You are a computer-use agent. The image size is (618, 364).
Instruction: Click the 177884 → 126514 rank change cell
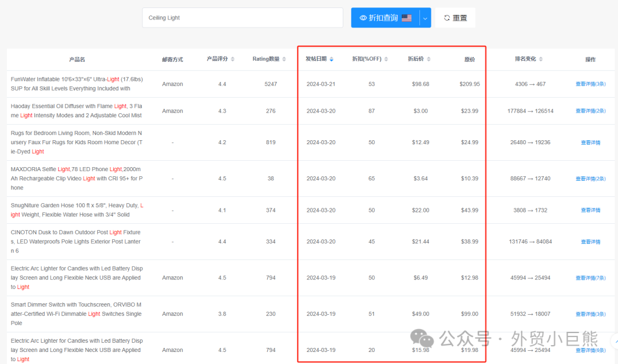(x=530, y=111)
